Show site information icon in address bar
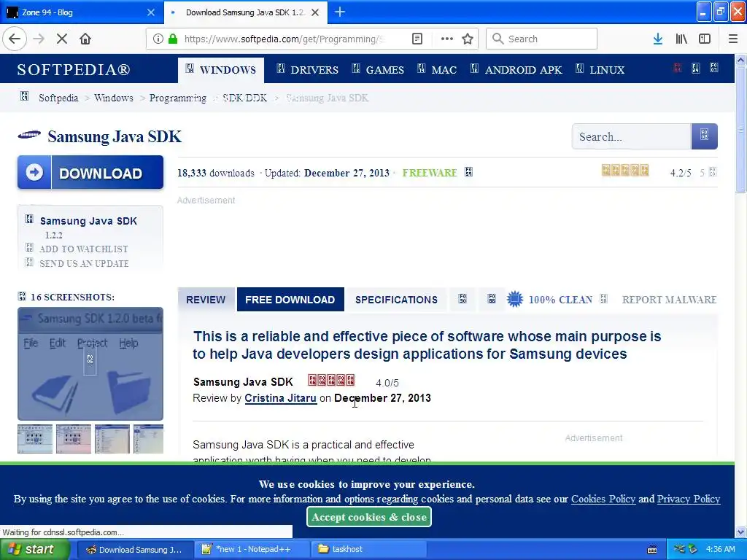The width and height of the screenshot is (747, 560). tap(158, 39)
